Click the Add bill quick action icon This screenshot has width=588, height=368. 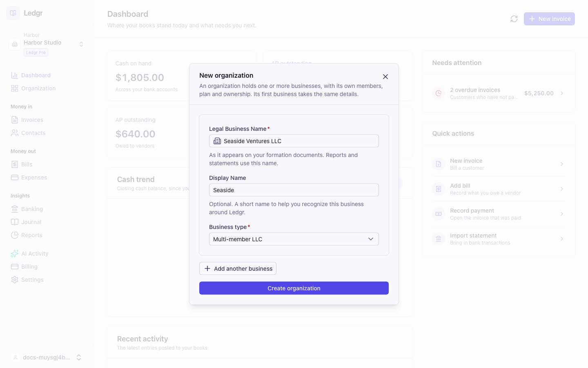439,189
